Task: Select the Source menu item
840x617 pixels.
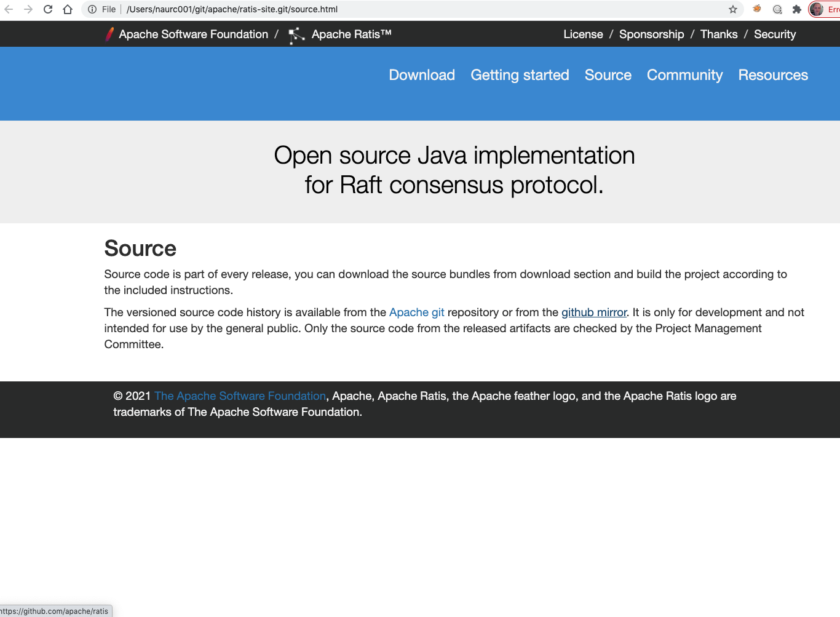Action: (x=608, y=75)
